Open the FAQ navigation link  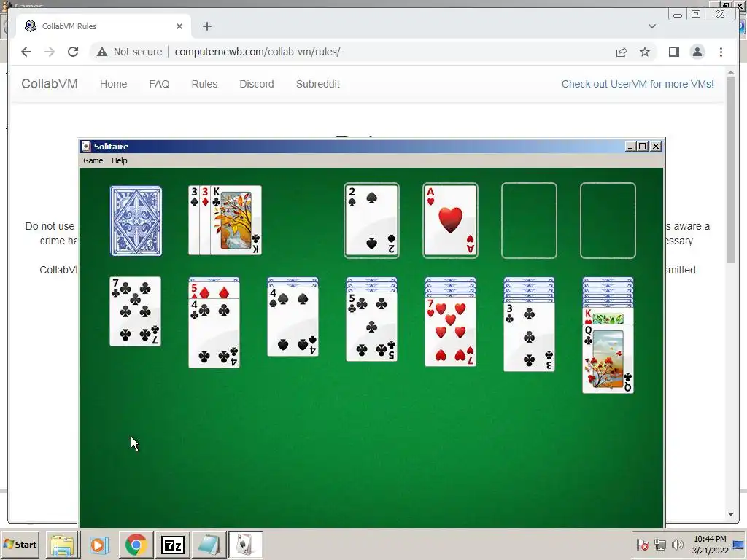point(159,84)
